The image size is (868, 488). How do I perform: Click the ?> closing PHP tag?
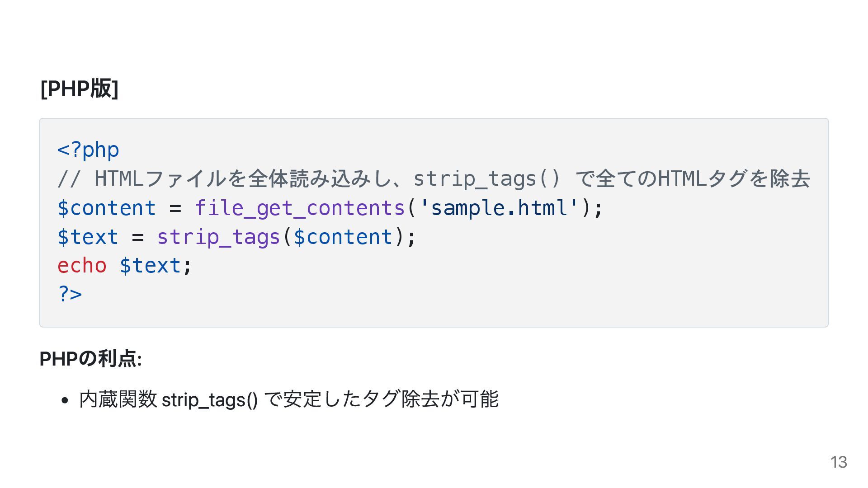pos(70,294)
